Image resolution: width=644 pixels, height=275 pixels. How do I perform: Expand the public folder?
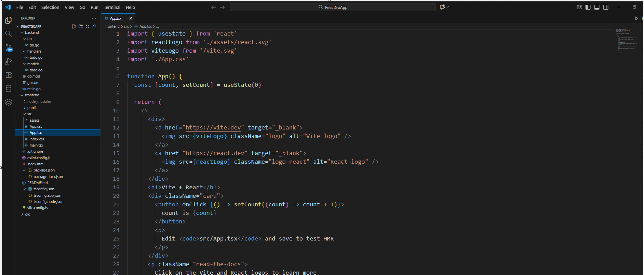(x=24, y=108)
